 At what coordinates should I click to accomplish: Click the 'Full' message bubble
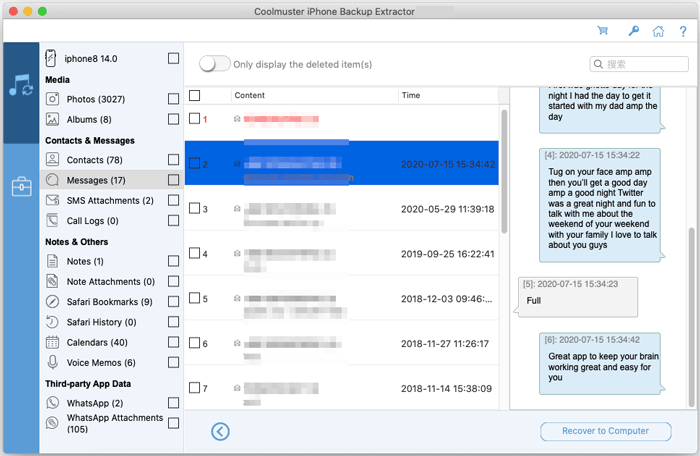coord(578,297)
